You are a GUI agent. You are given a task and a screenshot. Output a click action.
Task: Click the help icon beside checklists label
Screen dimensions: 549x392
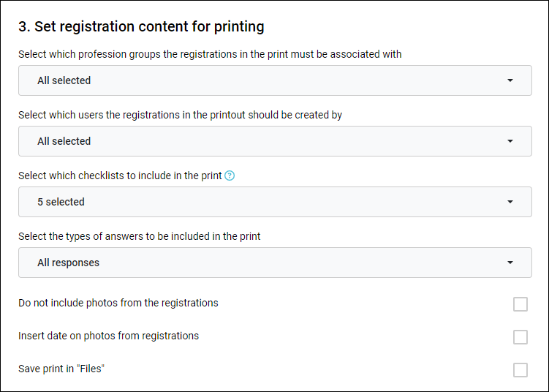pyautogui.click(x=230, y=176)
